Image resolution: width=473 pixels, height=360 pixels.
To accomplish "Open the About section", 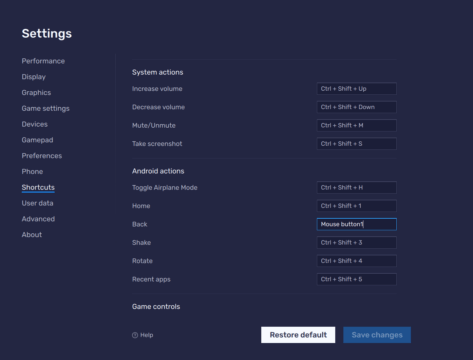I will point(32,235).
